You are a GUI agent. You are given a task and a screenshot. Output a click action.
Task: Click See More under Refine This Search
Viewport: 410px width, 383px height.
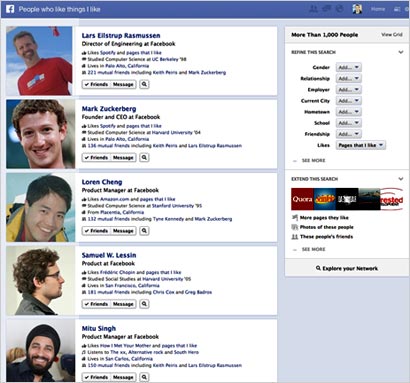313,160
